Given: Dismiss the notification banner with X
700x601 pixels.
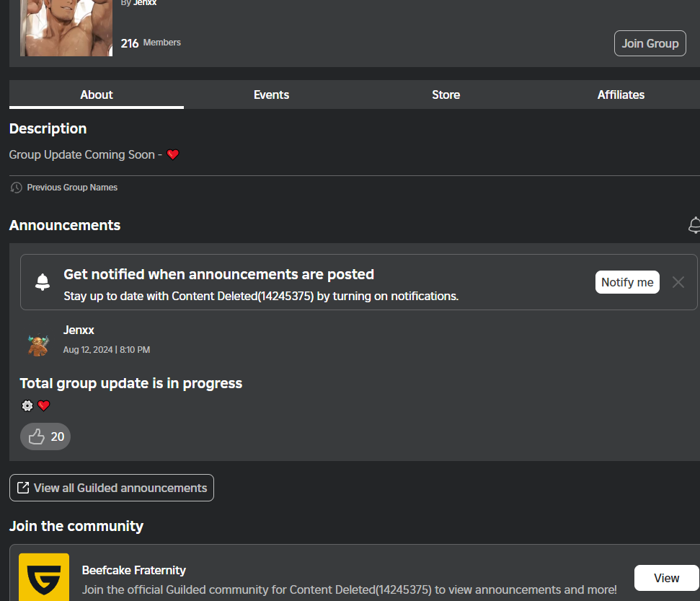Looking at the screenshot, I should [678, 282].
